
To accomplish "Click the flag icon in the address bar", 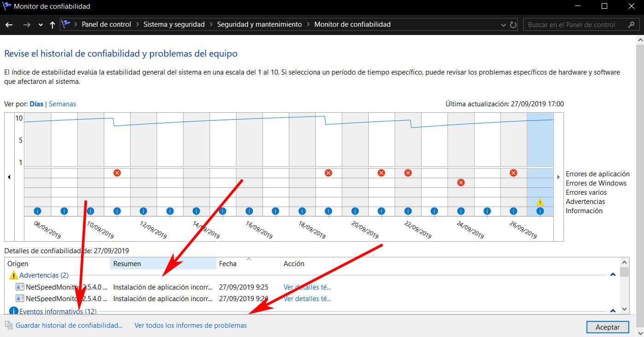I will (66, 24).
